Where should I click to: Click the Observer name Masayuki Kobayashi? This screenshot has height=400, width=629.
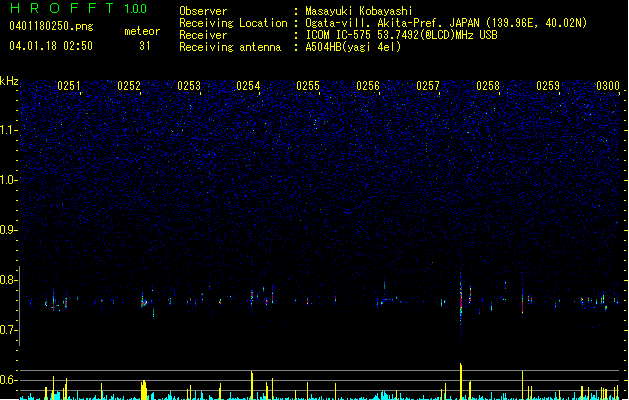359,11
